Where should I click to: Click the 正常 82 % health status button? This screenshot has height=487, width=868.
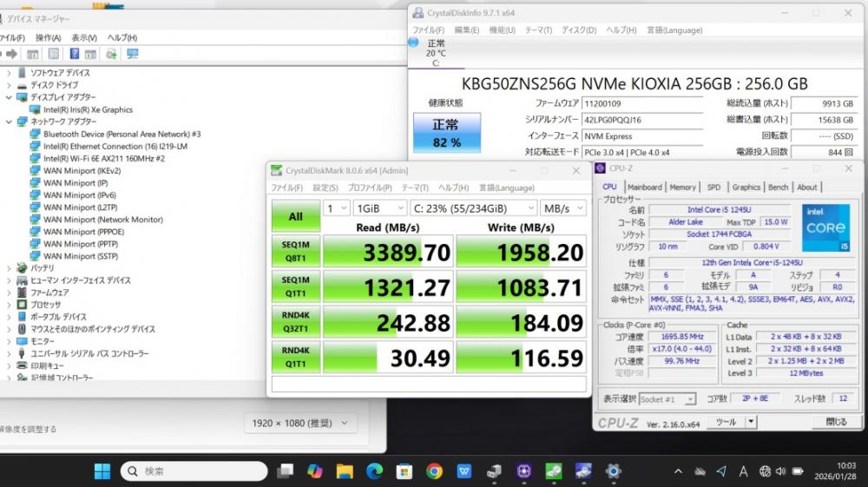[x=447, y=133]
